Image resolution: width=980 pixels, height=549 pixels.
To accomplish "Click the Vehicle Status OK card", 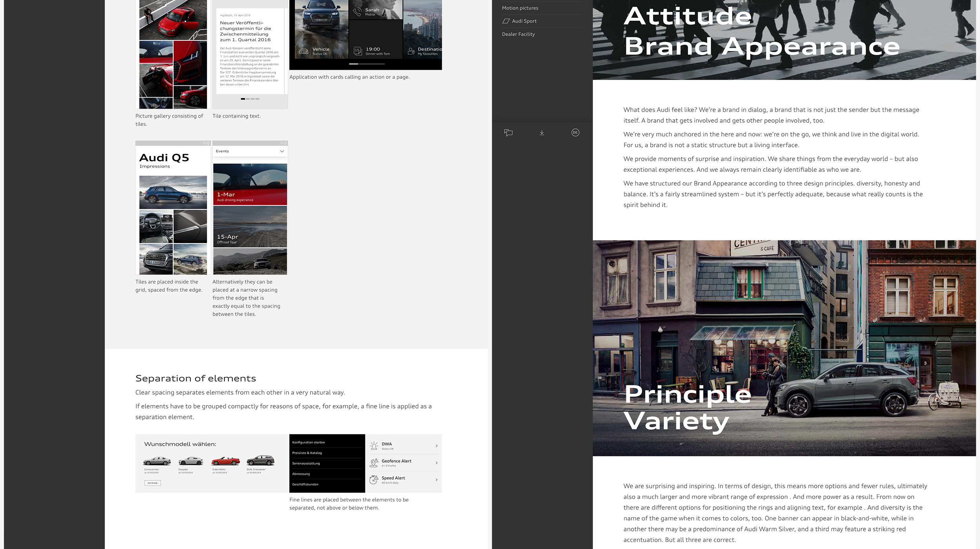I will pyautogui.click(x=321, y=29).
